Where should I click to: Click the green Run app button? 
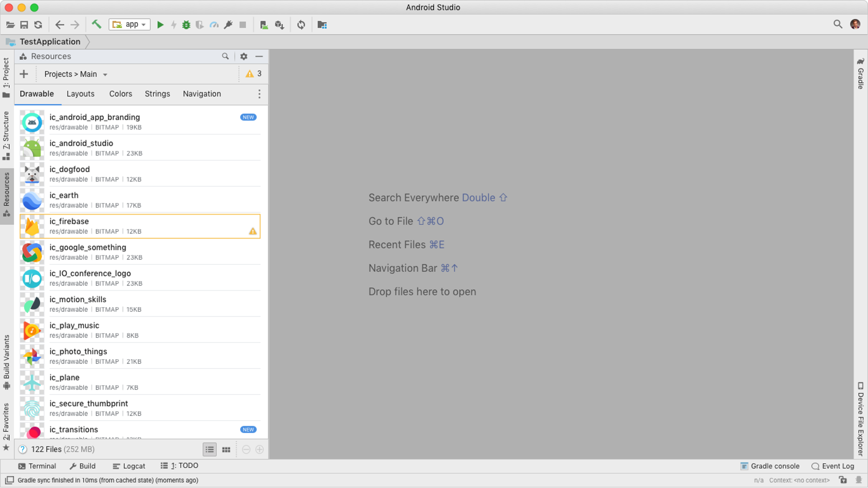click(160, 25)
